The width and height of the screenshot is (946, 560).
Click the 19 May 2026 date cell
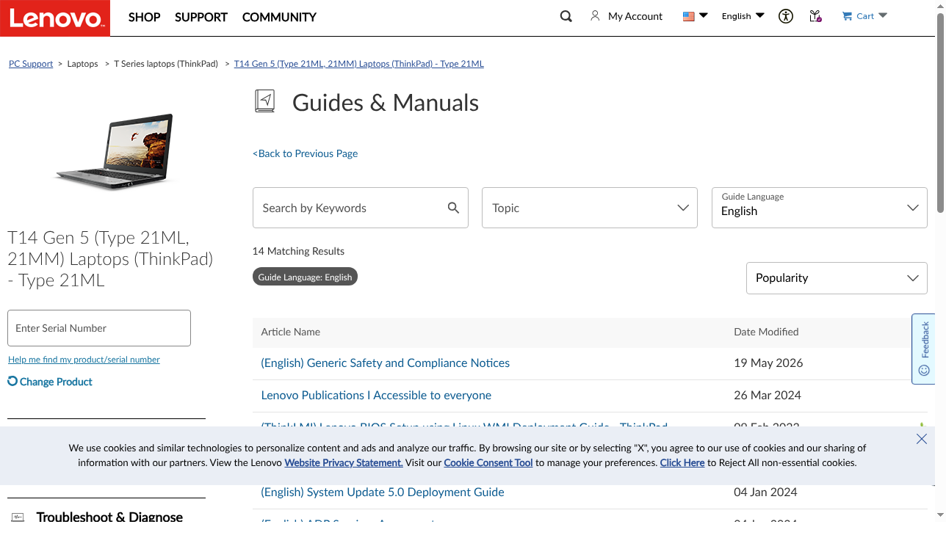coord(768,363)
